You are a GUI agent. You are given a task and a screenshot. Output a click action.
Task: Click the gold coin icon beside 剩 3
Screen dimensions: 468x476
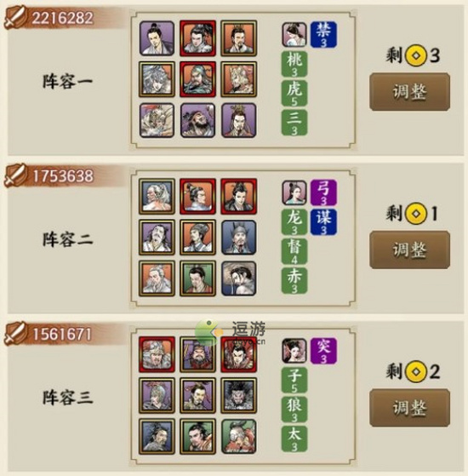pyautogui.click(x=416, y=55)
